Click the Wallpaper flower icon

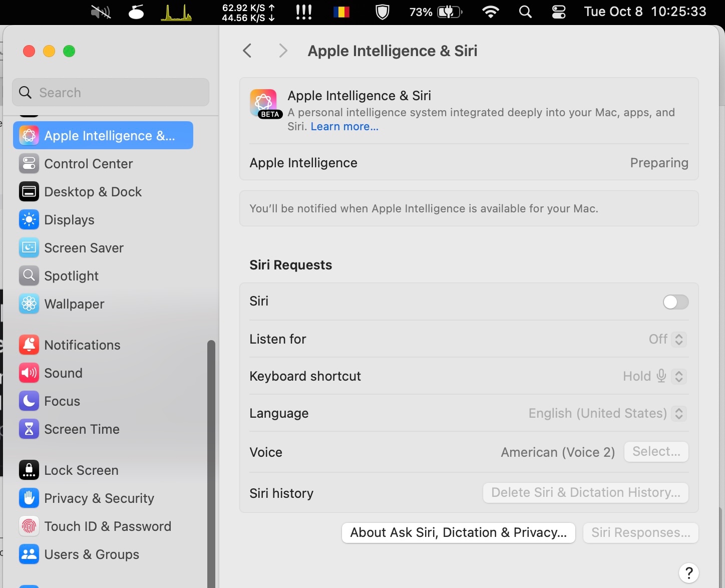point(29,304)
